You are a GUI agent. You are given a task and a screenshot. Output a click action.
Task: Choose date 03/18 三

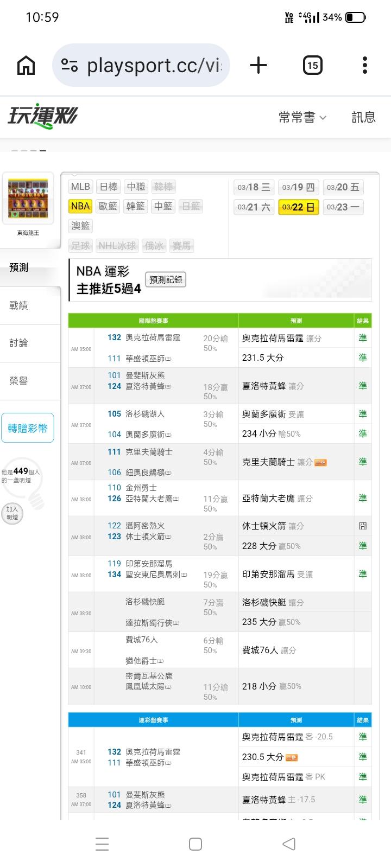tap(254, 187)
